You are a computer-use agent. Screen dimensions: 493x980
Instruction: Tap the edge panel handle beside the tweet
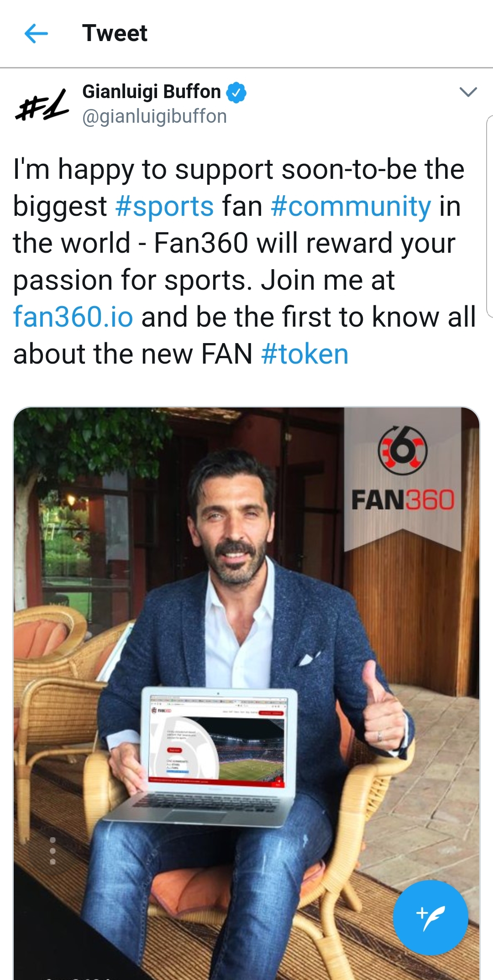pos(489,216)
